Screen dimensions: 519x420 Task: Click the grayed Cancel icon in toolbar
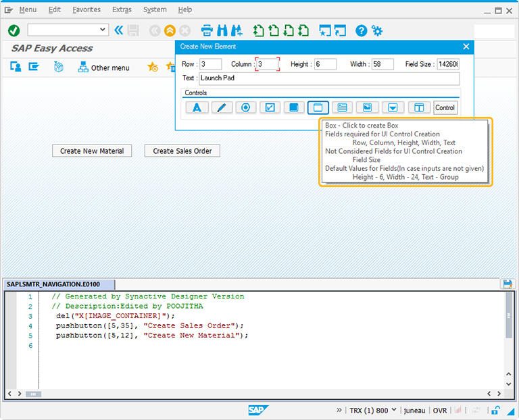(185, 31)
